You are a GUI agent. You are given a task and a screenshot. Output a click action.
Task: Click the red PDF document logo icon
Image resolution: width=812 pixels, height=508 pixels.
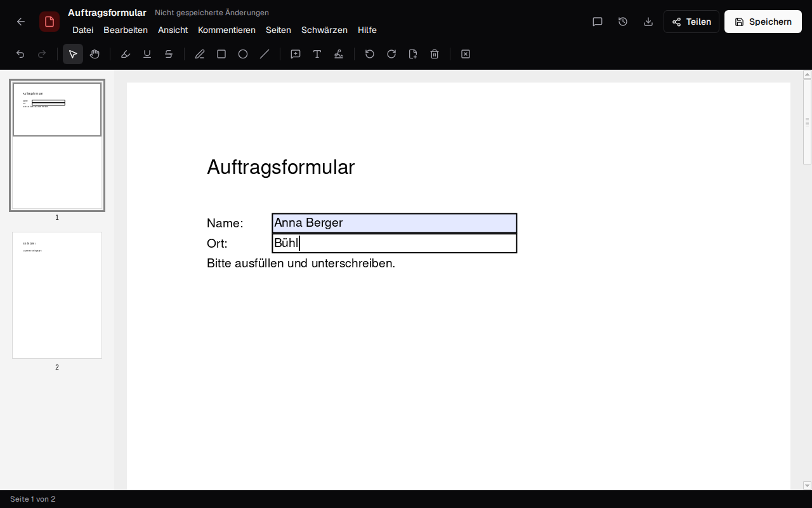(x=49, y=22)
